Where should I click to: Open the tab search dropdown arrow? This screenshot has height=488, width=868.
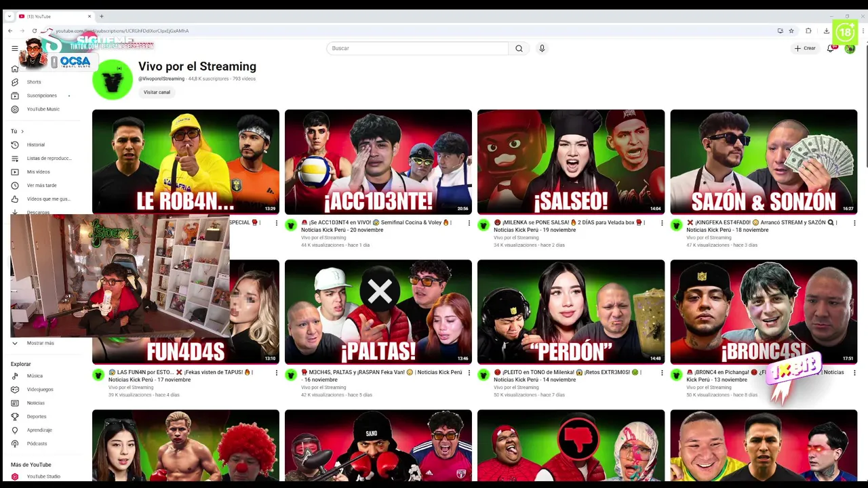9,16
